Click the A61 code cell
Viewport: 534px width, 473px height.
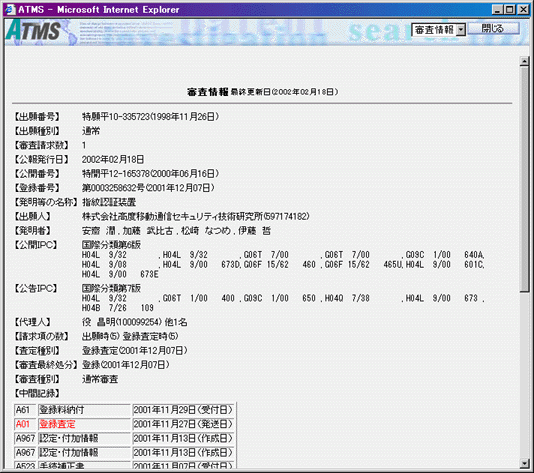(x=22, y=410)
